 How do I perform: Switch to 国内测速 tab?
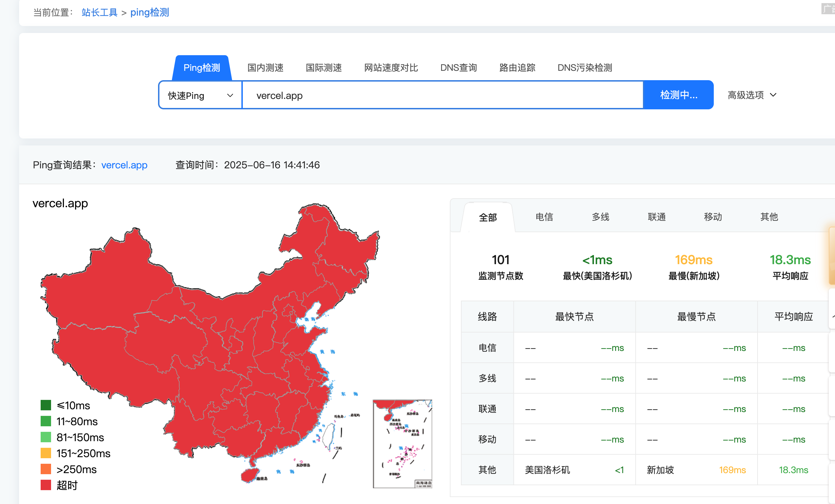[265, 68]
